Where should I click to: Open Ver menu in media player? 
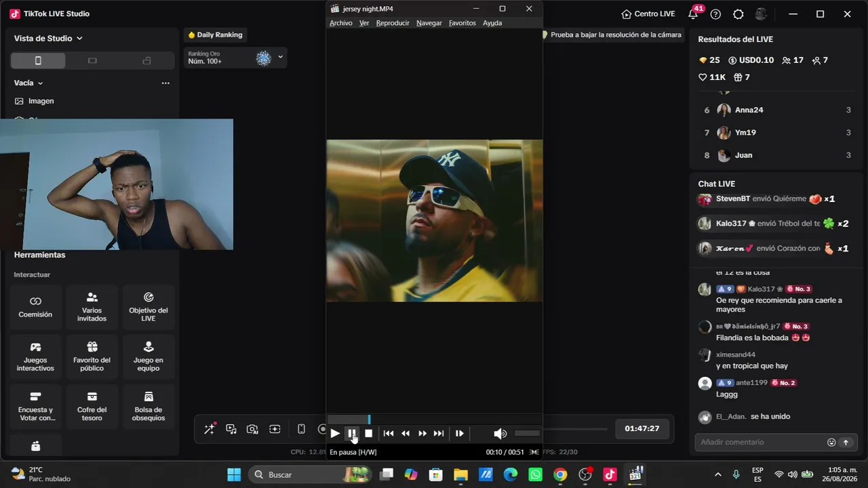364,23
